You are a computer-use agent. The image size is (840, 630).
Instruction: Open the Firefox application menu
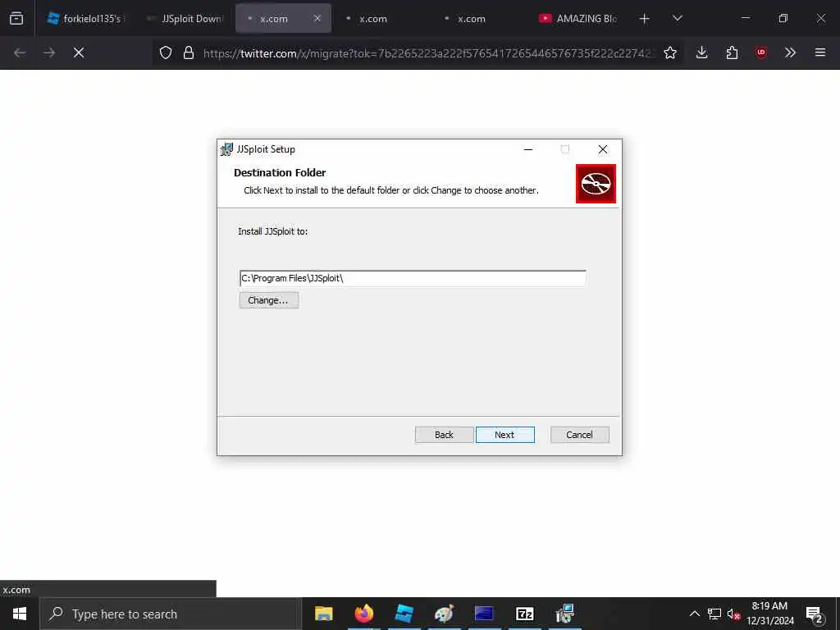(x=820, y=52)
